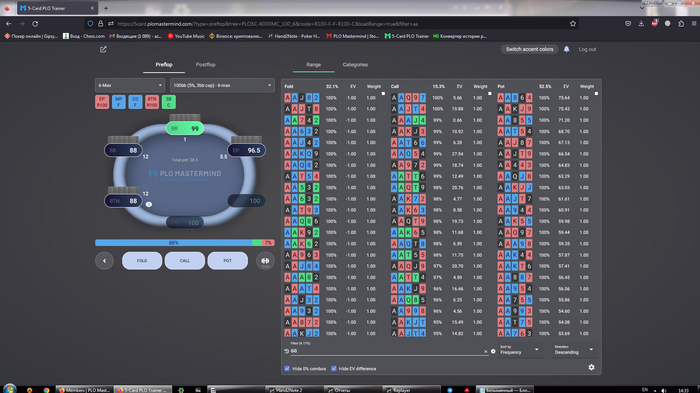Reload the browser page
700x393 pixels.
click(x=35, y=24)
